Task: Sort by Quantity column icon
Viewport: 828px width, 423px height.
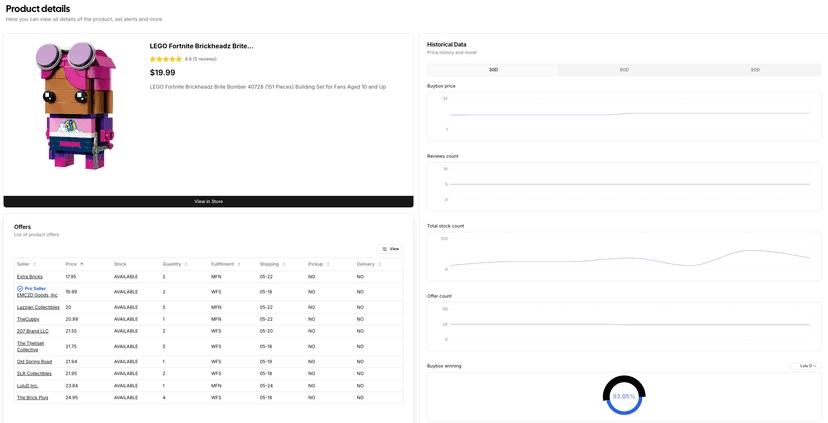Action: point(185,264)
